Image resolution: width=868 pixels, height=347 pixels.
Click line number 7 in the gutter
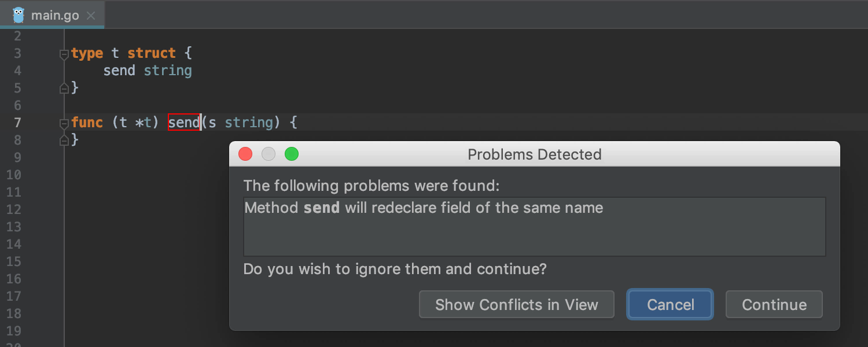pos(17,123)
